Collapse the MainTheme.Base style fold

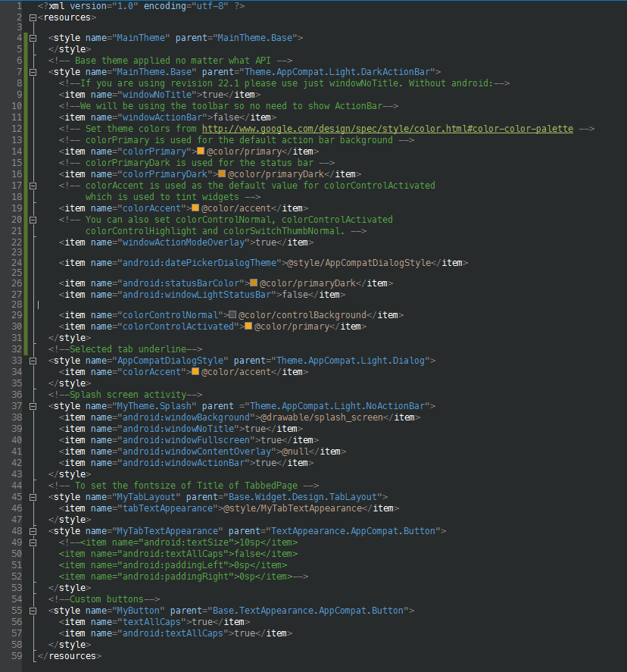click(33, 73)
